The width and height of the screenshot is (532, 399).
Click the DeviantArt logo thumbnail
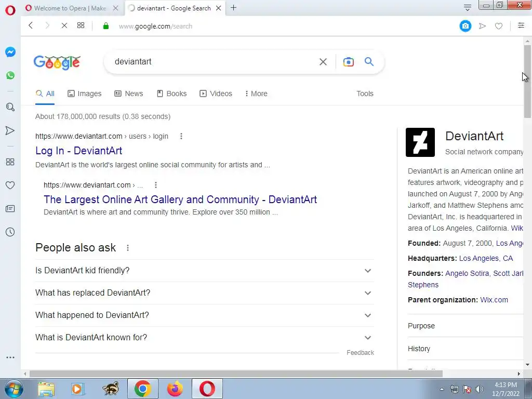click(420, 142)
